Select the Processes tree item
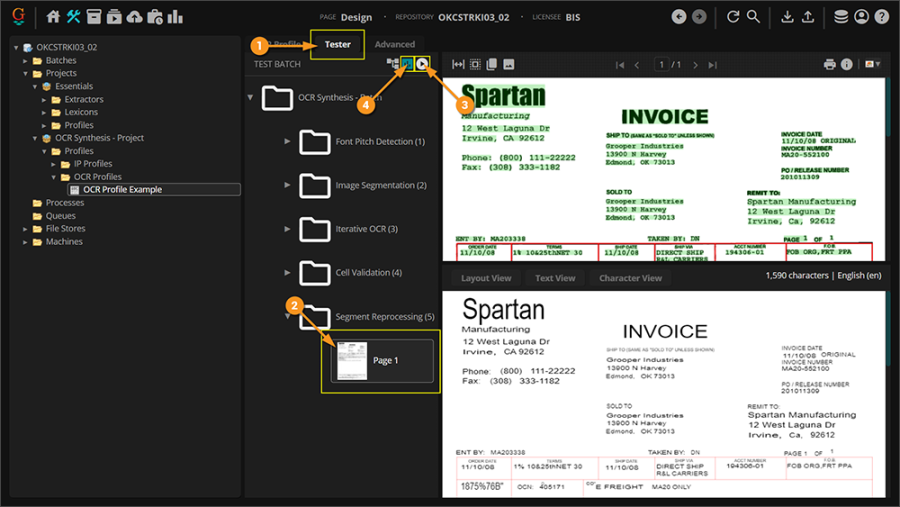 (65, 203)
